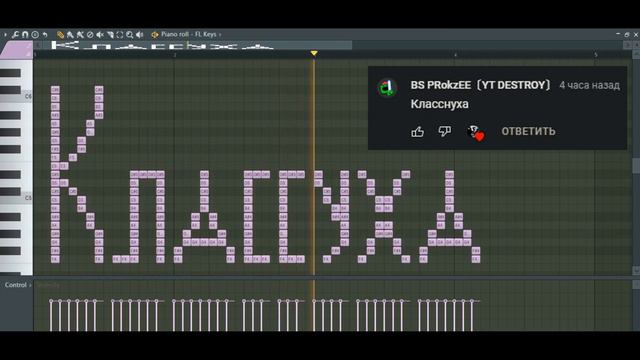Dislike the BS PRokzEE comment
Screen dimensions: 640x360
[444, 131]
